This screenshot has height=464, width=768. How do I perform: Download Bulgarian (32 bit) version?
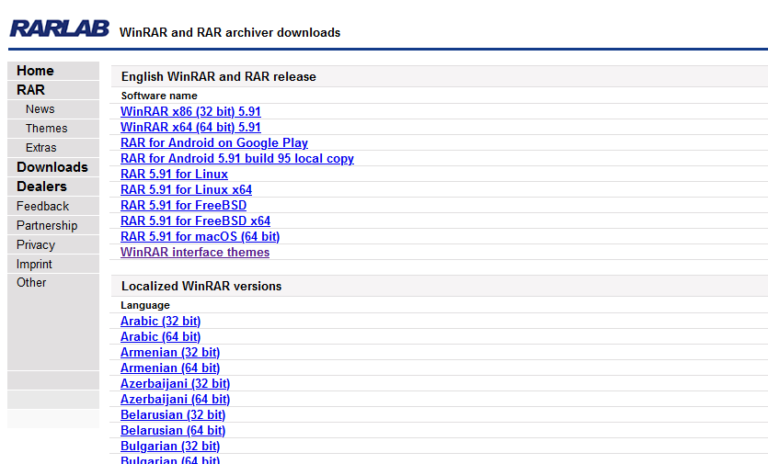pyautogui.click(x=170, y=447)
